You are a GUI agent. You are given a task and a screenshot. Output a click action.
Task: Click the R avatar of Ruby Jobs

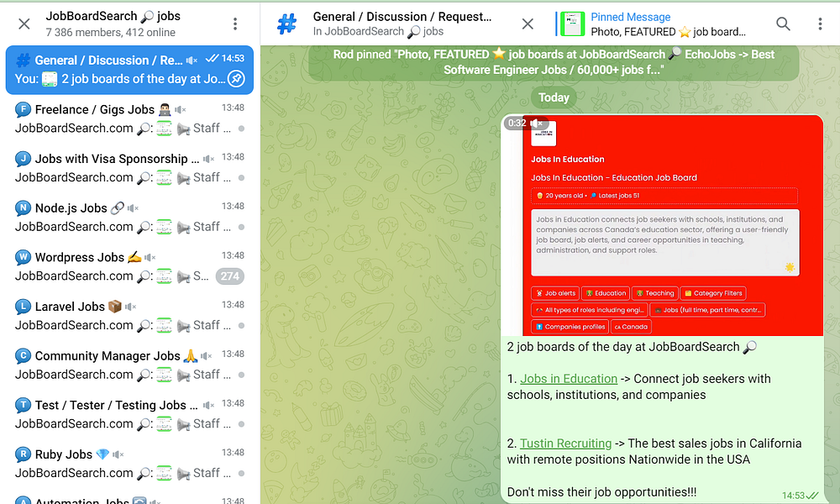23,454
